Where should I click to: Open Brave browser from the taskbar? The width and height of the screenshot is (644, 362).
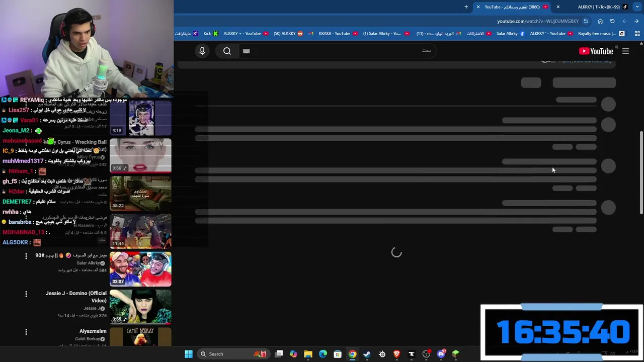396,354
